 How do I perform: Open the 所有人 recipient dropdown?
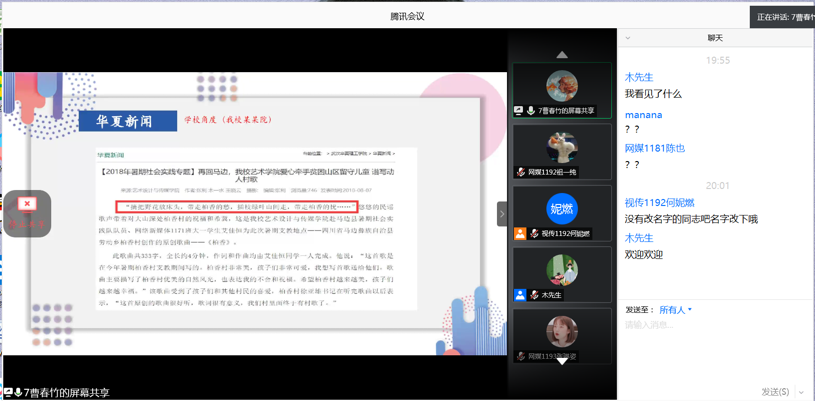[675, 310]
